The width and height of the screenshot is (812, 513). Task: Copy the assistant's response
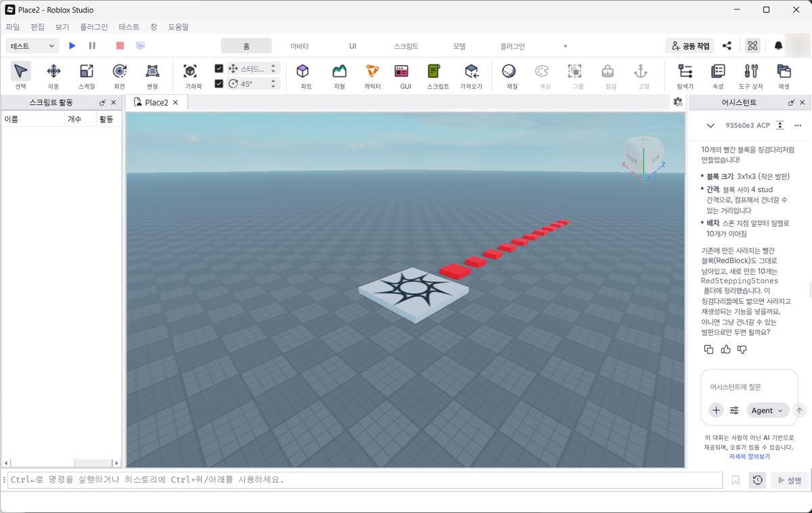coord(708,349)
